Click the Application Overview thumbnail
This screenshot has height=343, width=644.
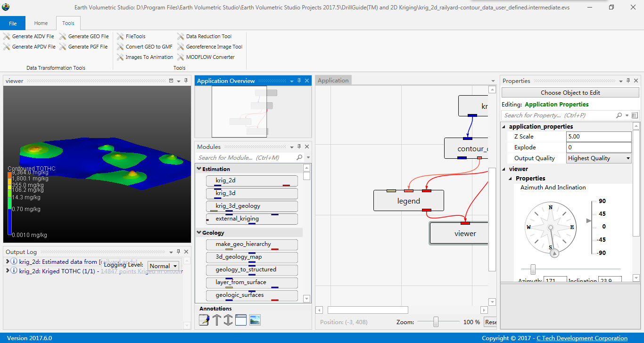(239, 112)
